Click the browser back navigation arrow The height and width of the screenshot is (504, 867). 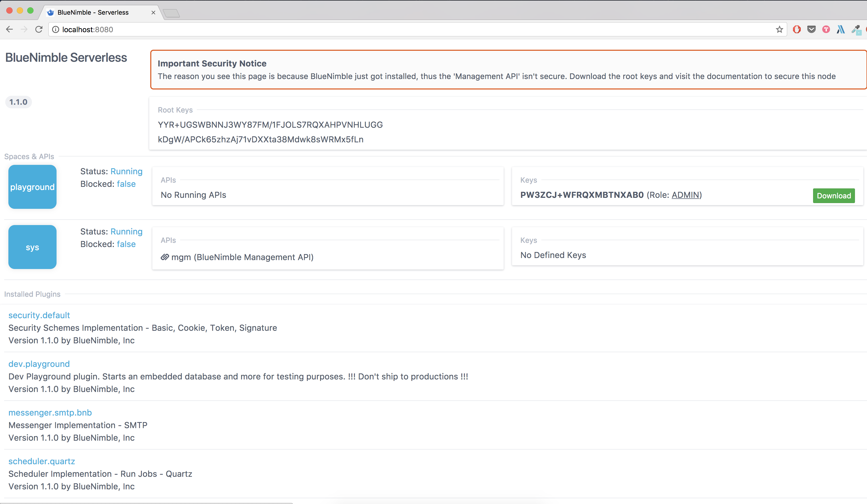pos(10,29)
